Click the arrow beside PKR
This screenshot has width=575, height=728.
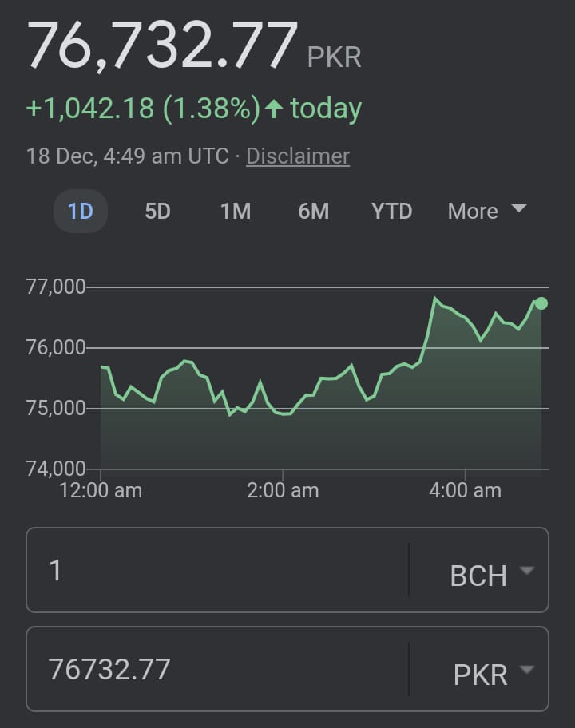click(527, 669)
